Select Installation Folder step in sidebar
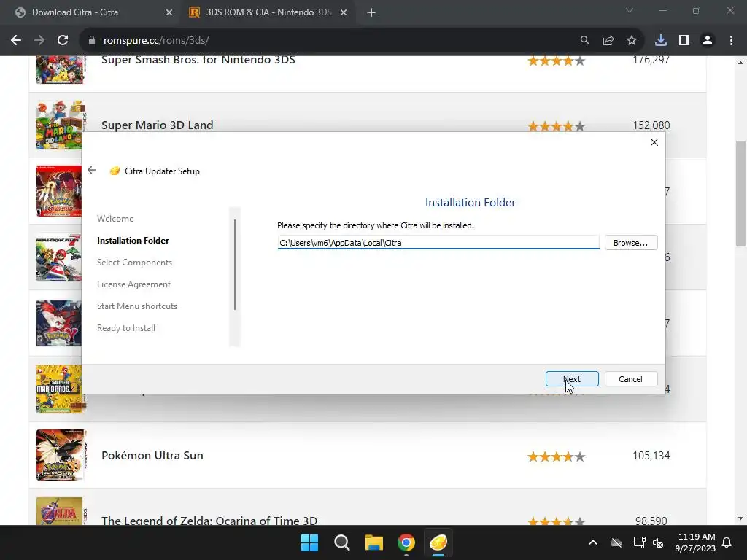747x560 pixels. point(133,241)
